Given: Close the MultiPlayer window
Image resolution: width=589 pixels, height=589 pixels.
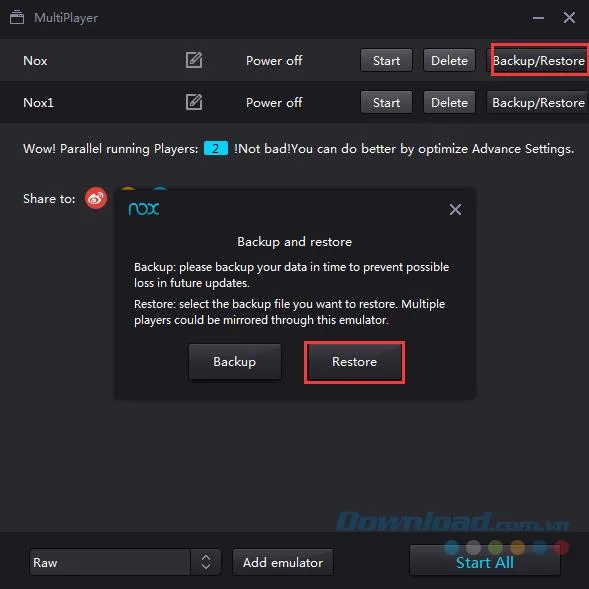Looking at the screenshot, I should 569,17.
